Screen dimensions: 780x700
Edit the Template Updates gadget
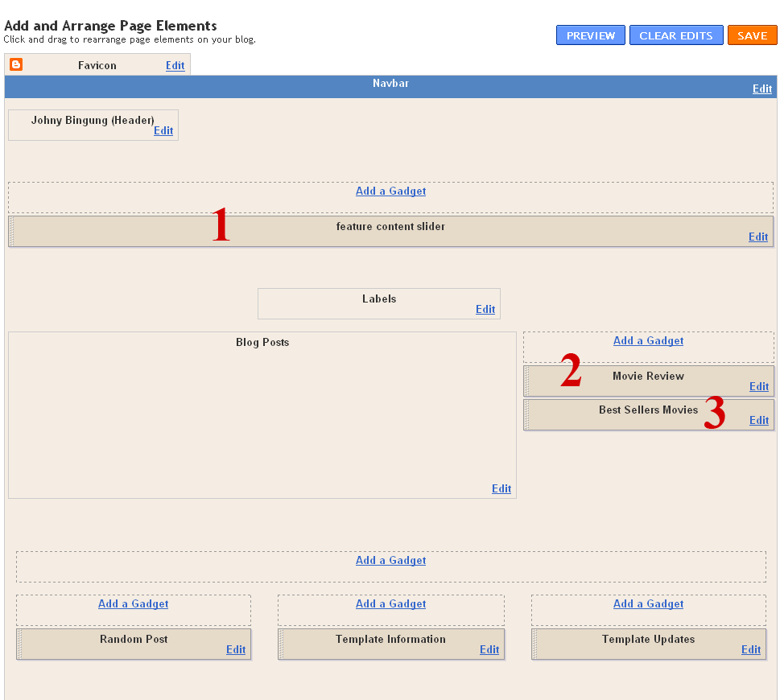pos(751,650)
